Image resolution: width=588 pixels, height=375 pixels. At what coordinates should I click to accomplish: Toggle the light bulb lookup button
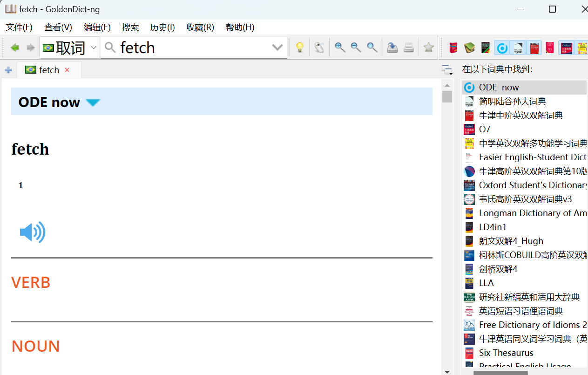(x=300, y=47)
